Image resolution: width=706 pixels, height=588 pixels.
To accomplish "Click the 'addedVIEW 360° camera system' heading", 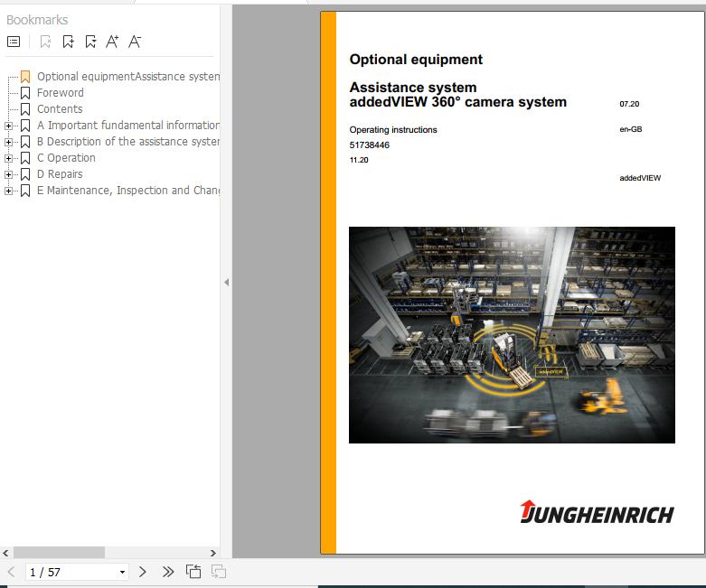I will [x=458, y=102].
